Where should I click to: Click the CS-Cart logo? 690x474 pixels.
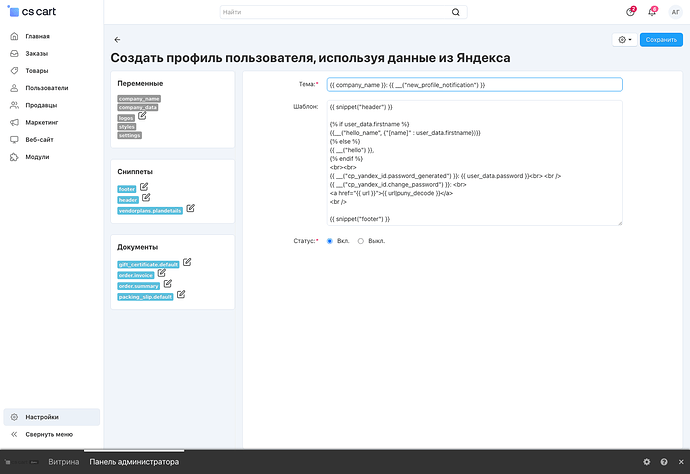pos(32,12)
